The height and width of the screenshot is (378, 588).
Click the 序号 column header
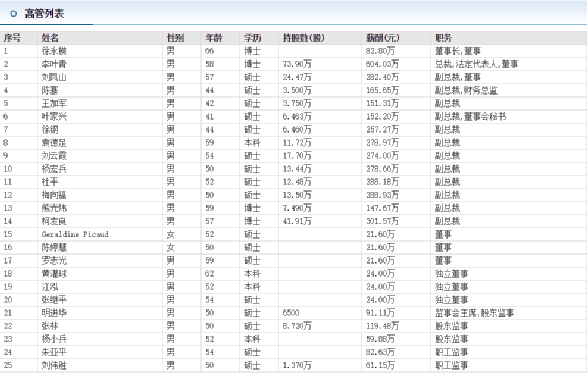pos(12,38)
